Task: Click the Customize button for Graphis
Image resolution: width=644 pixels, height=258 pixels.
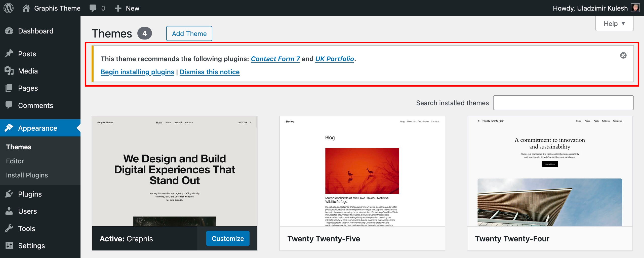Action: pyautogui.click(x=228, y=238)
